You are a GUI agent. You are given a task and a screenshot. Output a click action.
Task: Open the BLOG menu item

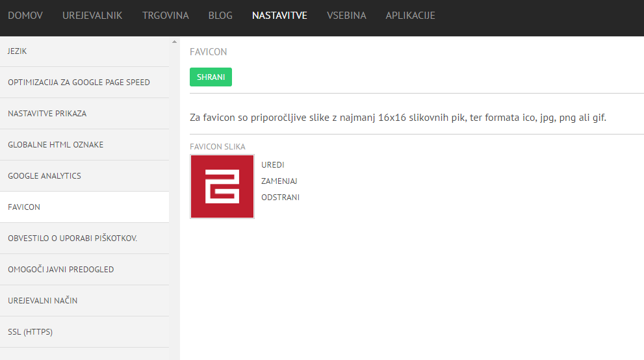click(220, 16)
